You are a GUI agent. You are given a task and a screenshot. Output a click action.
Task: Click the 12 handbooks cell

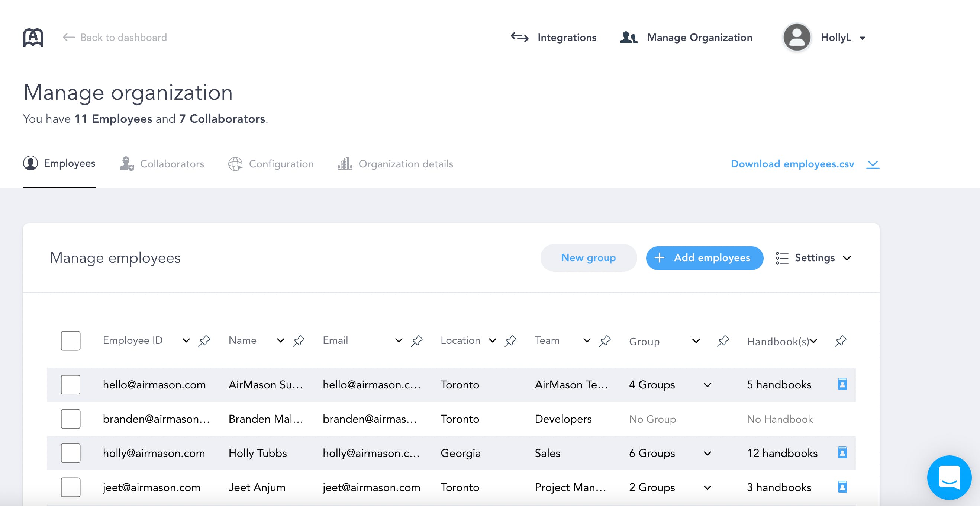coord(782,453)
